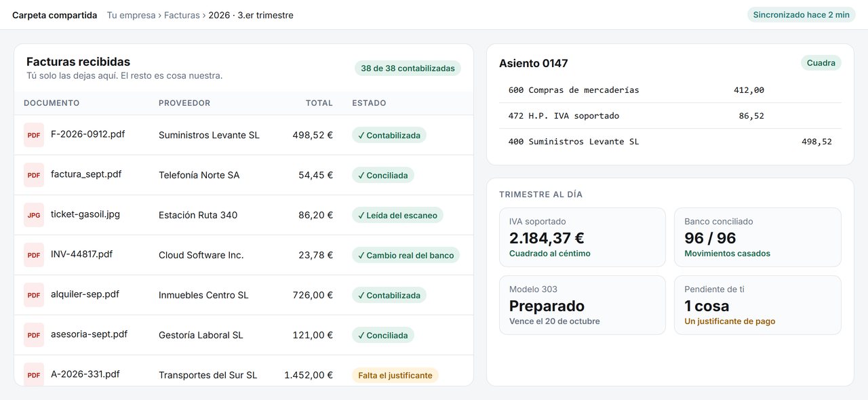Click the '600 Compras de mercaderías' ledger line
The width and height of the screenshot is (868, 400).
670,89
